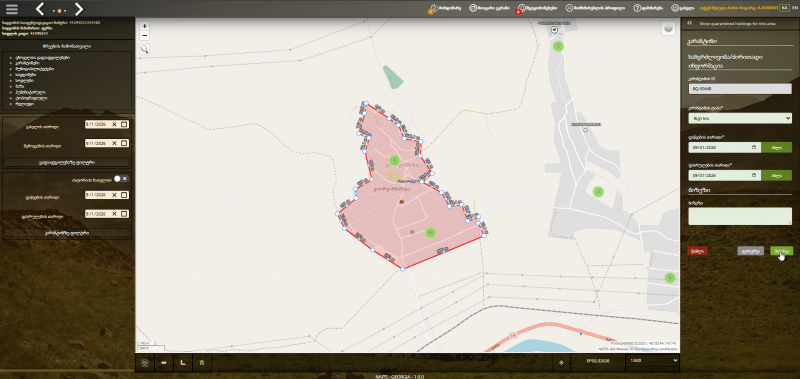Screen dimensions: 800x379
Task: Click the quarantine ID field BQ-00448
Action: (x=740, y=89)
